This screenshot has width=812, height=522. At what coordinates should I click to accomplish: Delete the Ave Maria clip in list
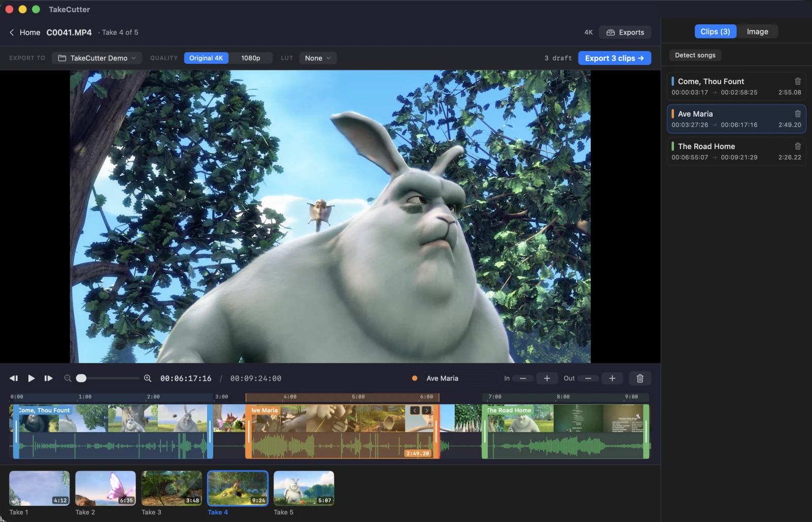click(797, 114)
